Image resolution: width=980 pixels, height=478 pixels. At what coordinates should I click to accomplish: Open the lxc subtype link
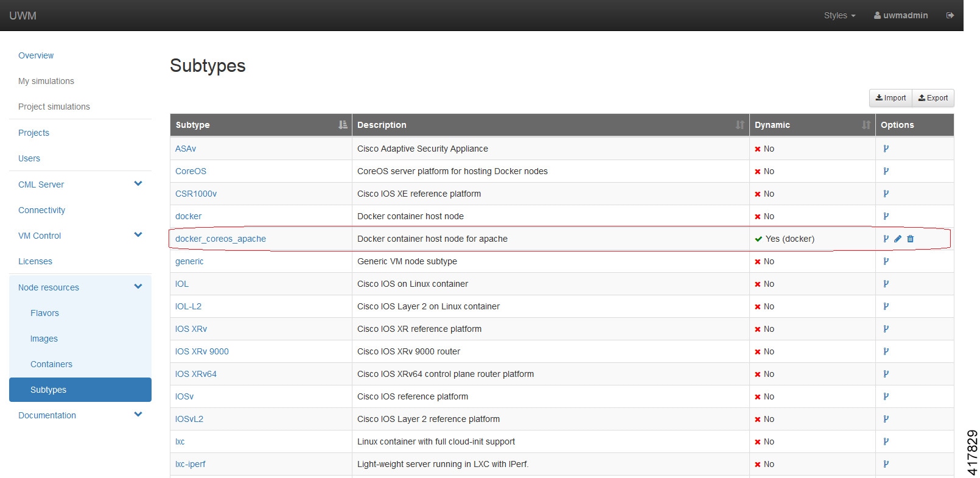pos(180,441)
